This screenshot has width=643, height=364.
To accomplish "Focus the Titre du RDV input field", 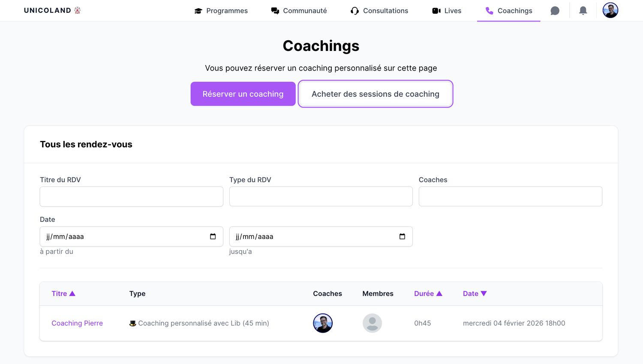I will click(x=131, y=197).
